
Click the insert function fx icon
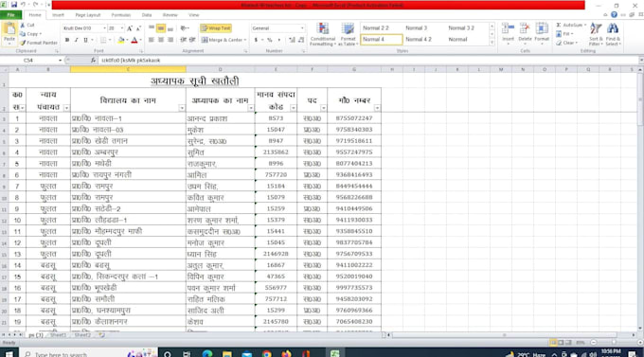93,61
